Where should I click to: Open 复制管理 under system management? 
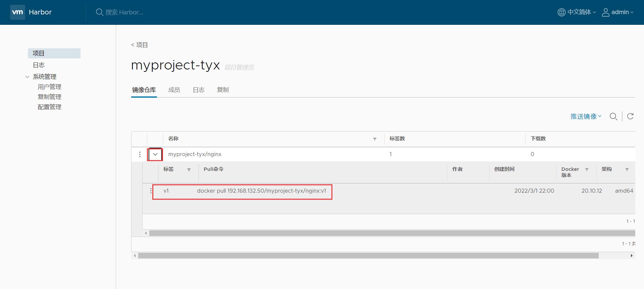(49, 97)
